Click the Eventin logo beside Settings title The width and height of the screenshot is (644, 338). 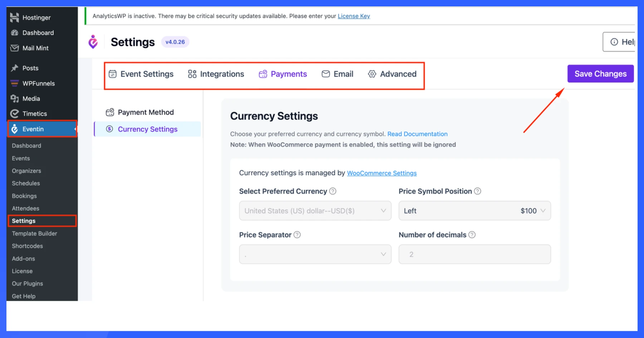93,42
